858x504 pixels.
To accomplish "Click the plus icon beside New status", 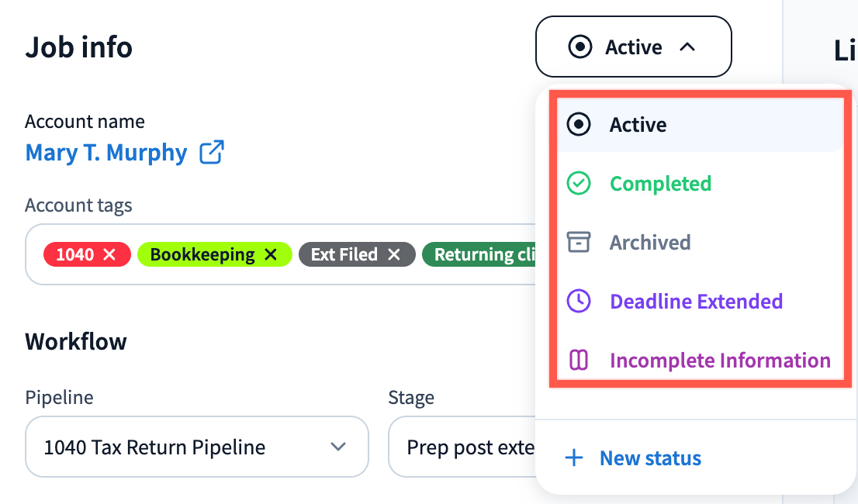I will [x=574, y=458].
